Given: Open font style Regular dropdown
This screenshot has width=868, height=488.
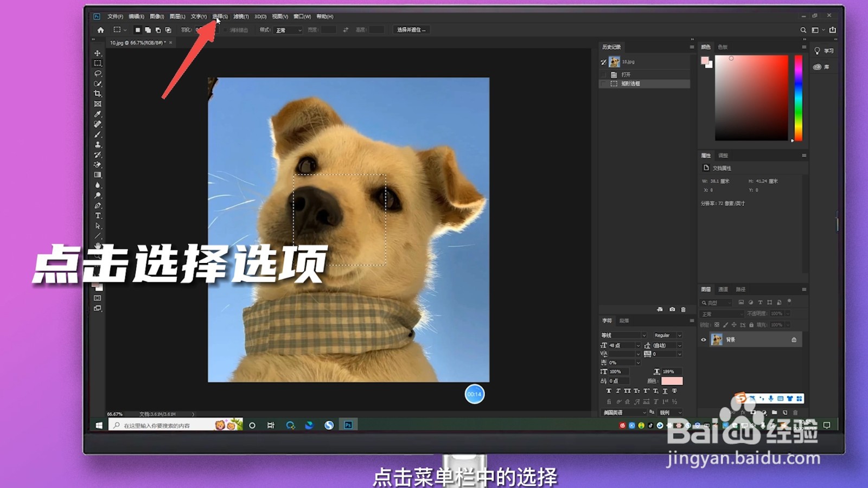Looking at the screenshot, I should pos(668,335).
